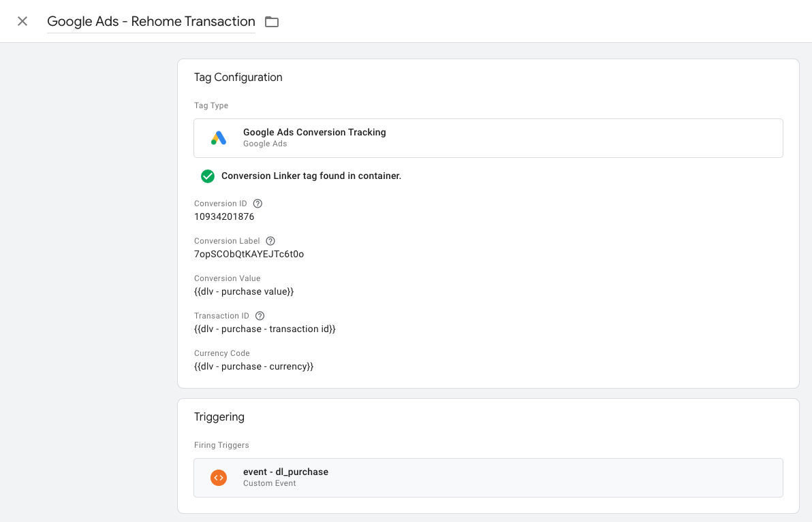The height and width of the screenshot is (522, 812).
Task: Click the Google Ads logo icon
Action: 219,138
